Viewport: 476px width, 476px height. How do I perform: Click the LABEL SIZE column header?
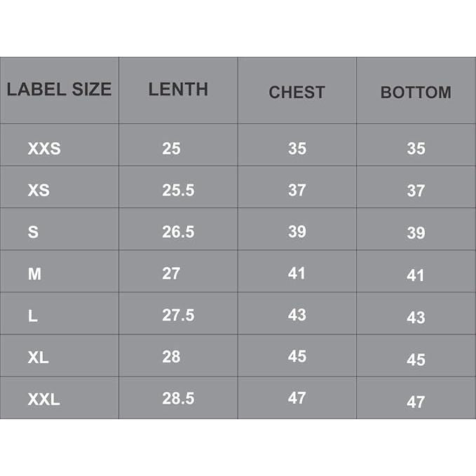59,90
